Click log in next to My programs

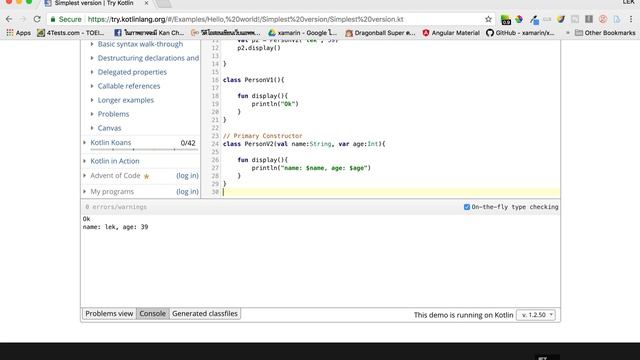tap(187, 191)
